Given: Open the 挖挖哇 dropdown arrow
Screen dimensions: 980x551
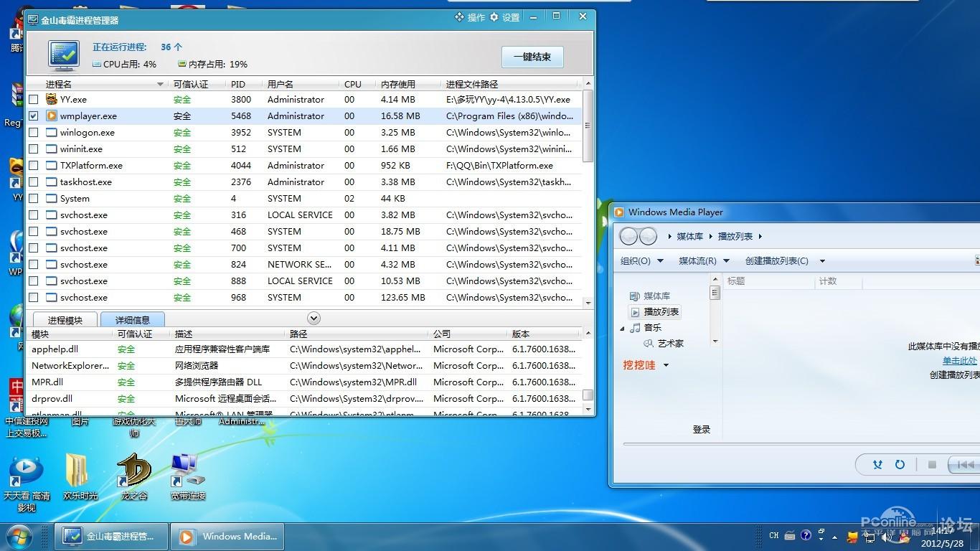Looking at the screenshot, I should coord(666,365).
